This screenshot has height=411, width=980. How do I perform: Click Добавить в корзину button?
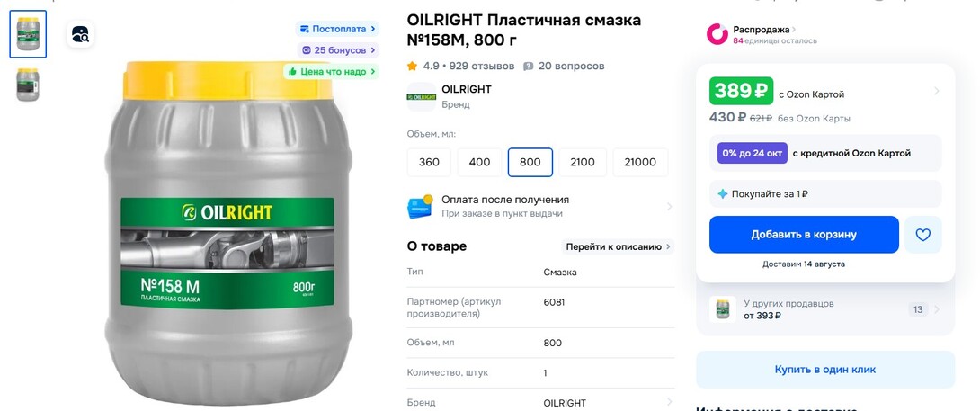click(x=804, y=235)
